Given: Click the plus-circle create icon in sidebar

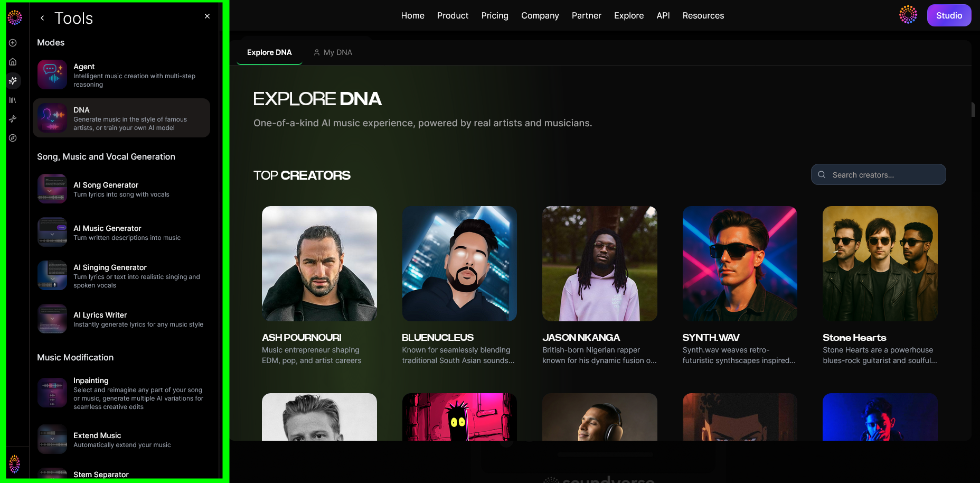Looking at the screenshot, I should point(13,43).
